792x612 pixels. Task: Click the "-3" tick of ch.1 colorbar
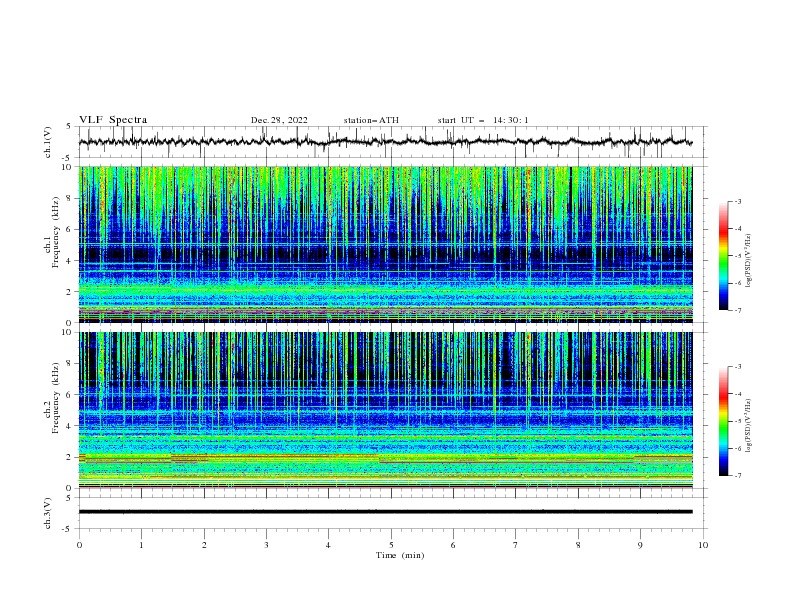click(x=737, y=201)
